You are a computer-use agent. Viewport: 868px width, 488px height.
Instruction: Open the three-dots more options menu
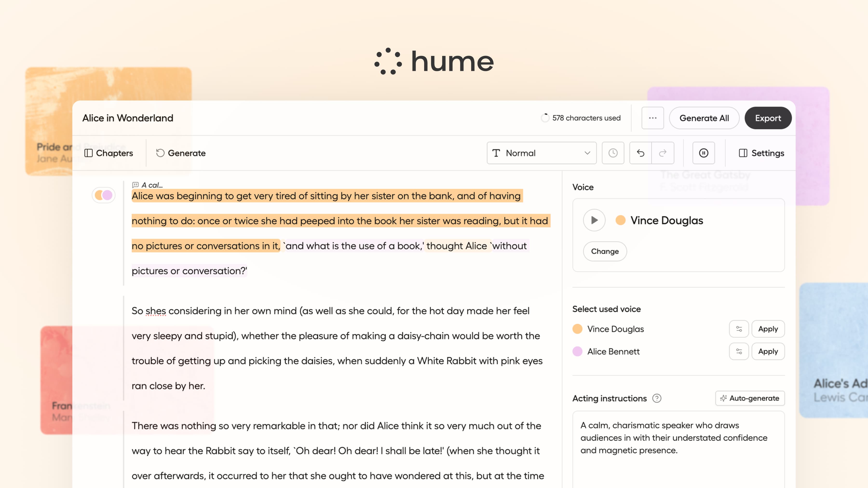click(x=652, y=118)
